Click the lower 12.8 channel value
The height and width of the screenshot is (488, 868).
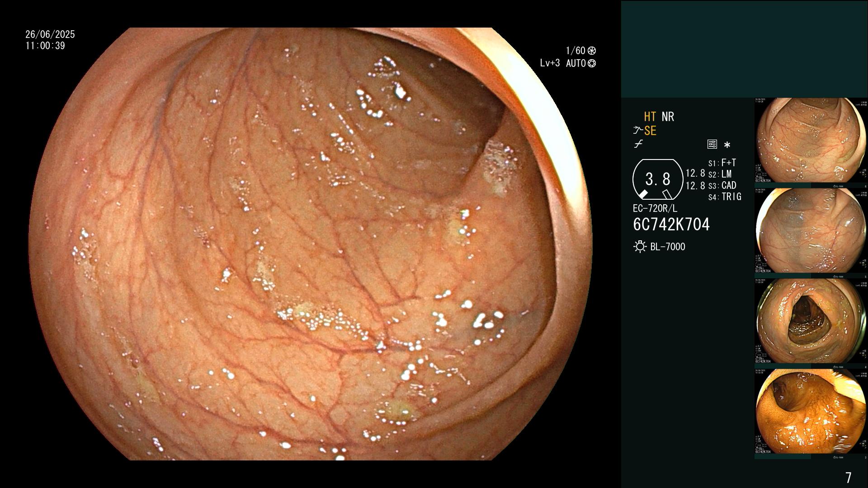point(695,185)
